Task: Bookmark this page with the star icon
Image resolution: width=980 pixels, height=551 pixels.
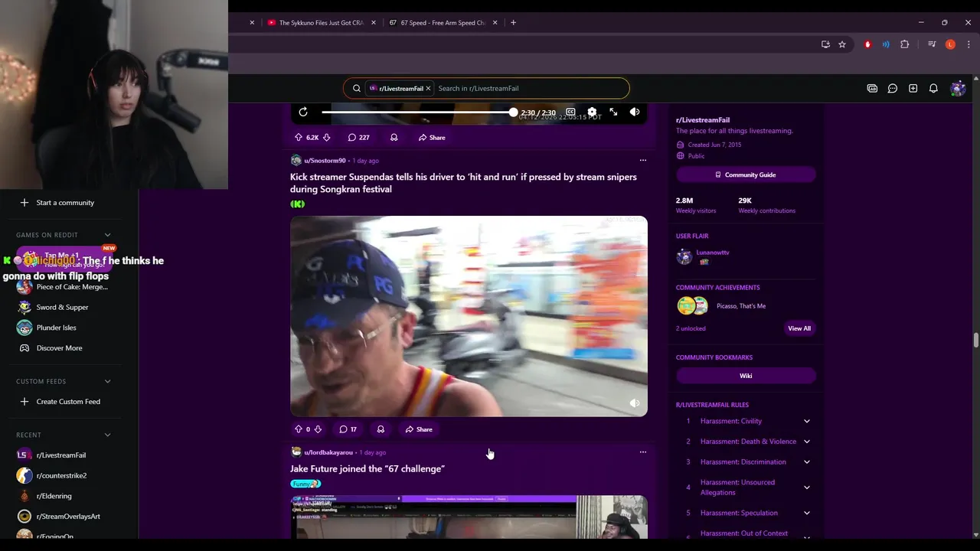Action: click(x=842, y=44)
